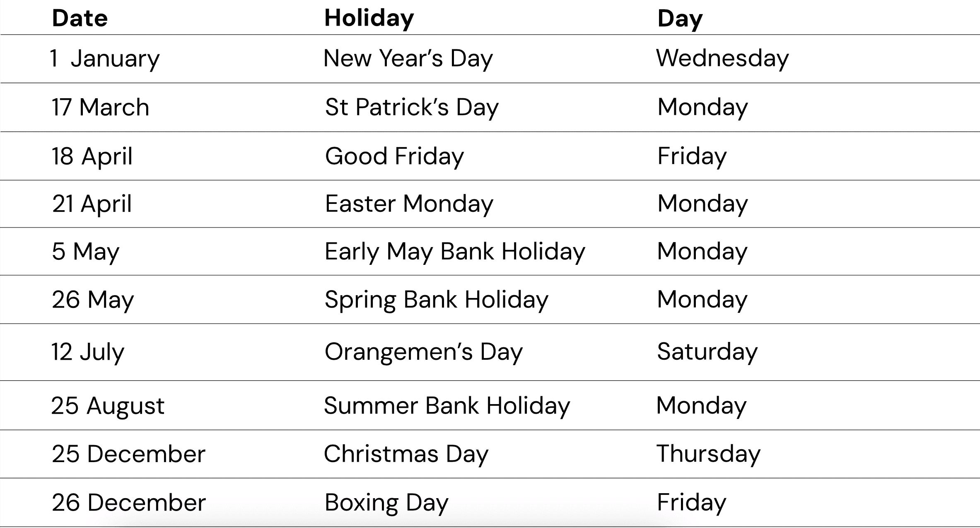Select the Good Friday holiday name
The width and height of the screenshot is (980, 528).
[394, 156]
